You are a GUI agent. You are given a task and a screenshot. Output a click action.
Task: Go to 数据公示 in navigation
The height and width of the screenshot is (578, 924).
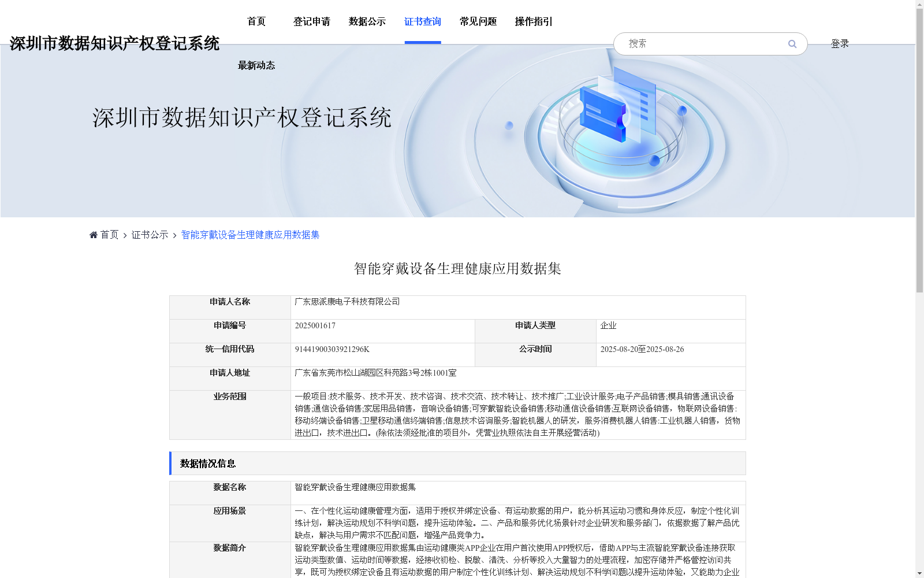coord(367,21)
